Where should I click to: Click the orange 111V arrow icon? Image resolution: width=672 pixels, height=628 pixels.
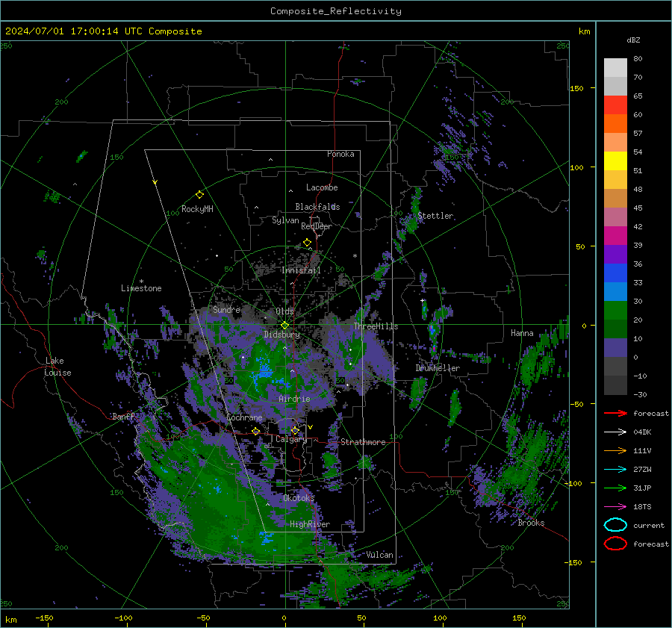615,450
